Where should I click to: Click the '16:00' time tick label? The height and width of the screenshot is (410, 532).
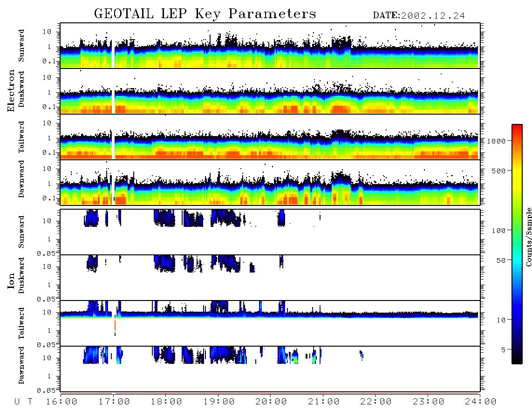62,402
